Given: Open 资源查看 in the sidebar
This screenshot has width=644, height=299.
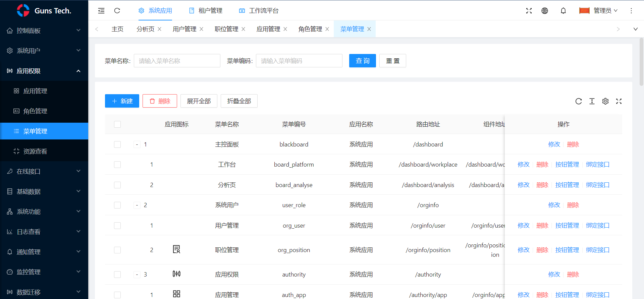Looking at the screenshot, I should pos(44,151).
